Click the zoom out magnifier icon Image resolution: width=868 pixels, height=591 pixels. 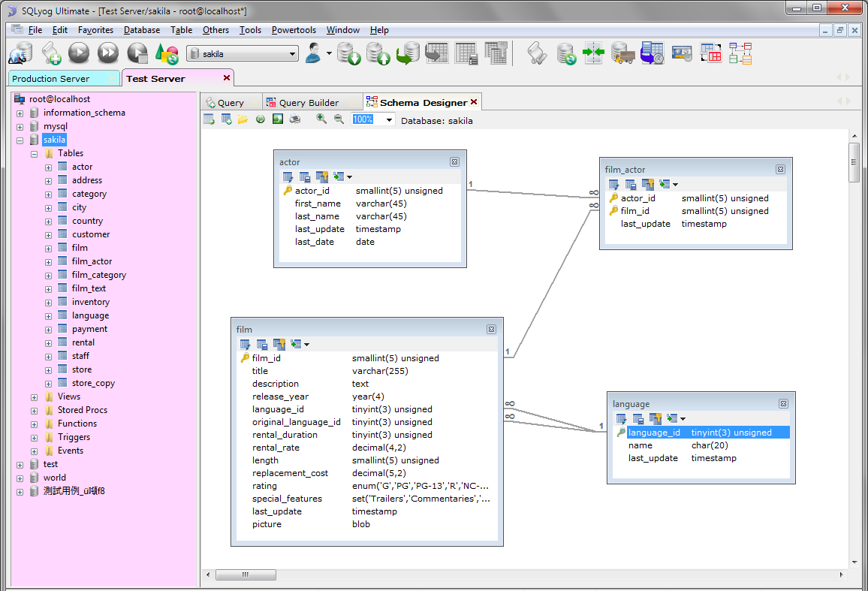pos(339,119)
